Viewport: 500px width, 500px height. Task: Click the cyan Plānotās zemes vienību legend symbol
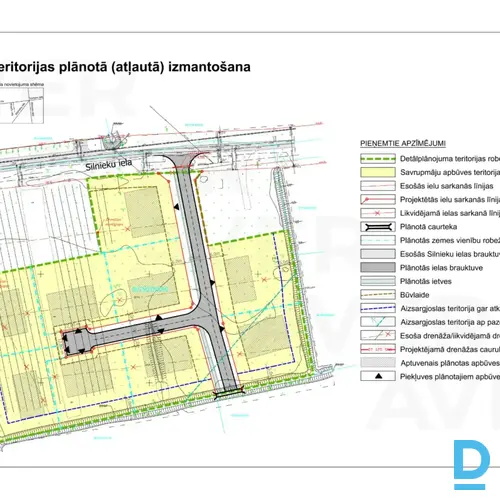point(378,240)
